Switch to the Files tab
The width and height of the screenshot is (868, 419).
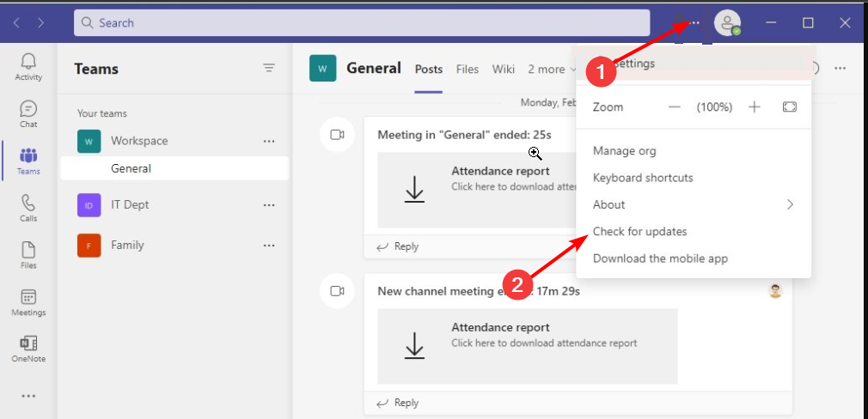coord(468,69)
